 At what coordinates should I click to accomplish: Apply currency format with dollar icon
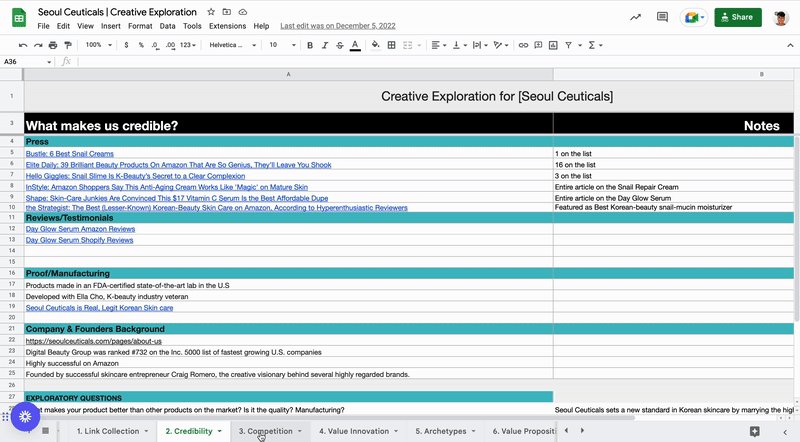coord(126,45)
